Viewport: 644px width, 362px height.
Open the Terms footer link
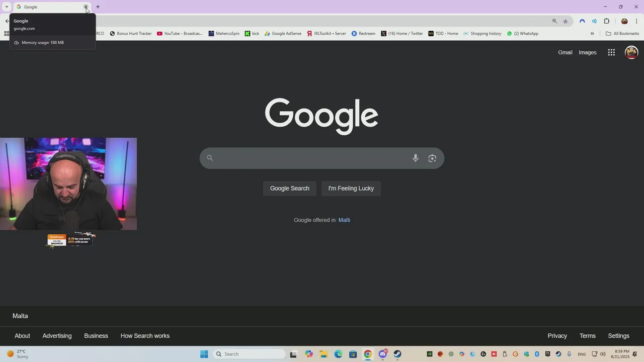[587, 336]
